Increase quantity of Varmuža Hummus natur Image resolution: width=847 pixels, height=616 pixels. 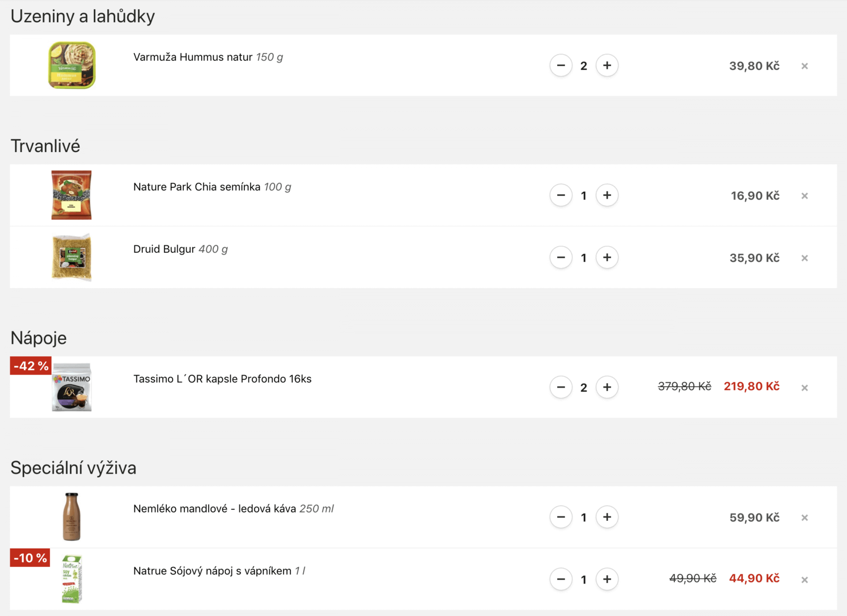click(607, 66)
